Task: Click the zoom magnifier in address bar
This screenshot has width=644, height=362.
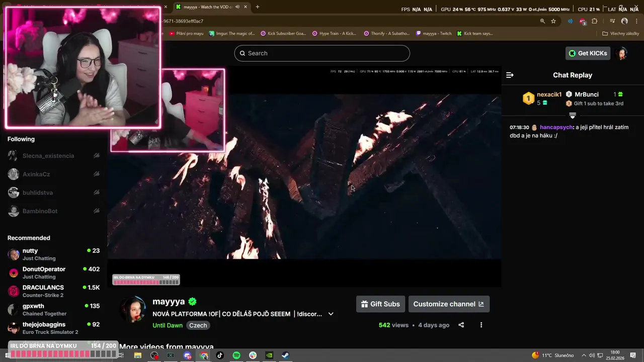Action: click(542, 21)
